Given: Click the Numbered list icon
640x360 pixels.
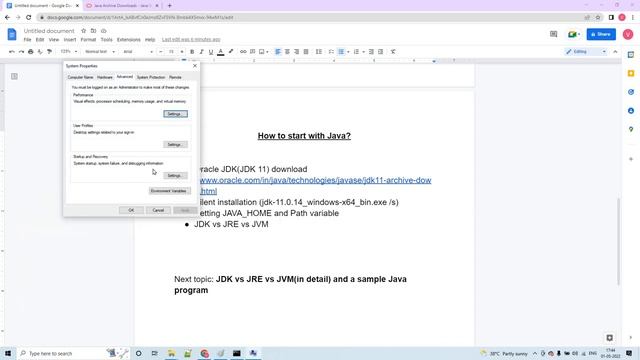Looking at the screenshot, I should (356, 52).
